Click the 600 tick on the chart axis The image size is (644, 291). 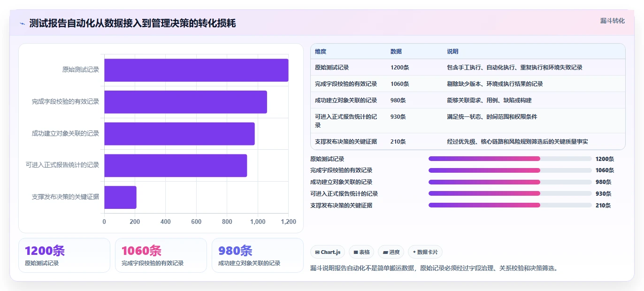(196, 222)
